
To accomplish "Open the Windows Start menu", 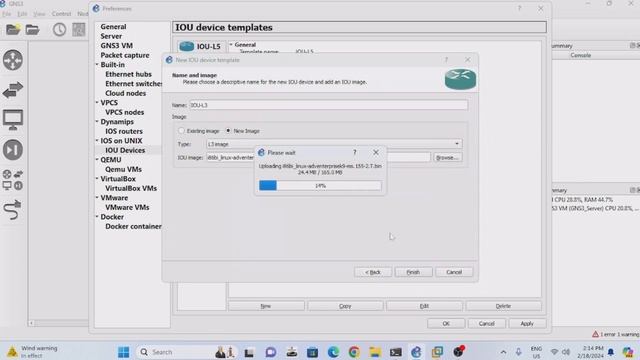I will [123, 351].
